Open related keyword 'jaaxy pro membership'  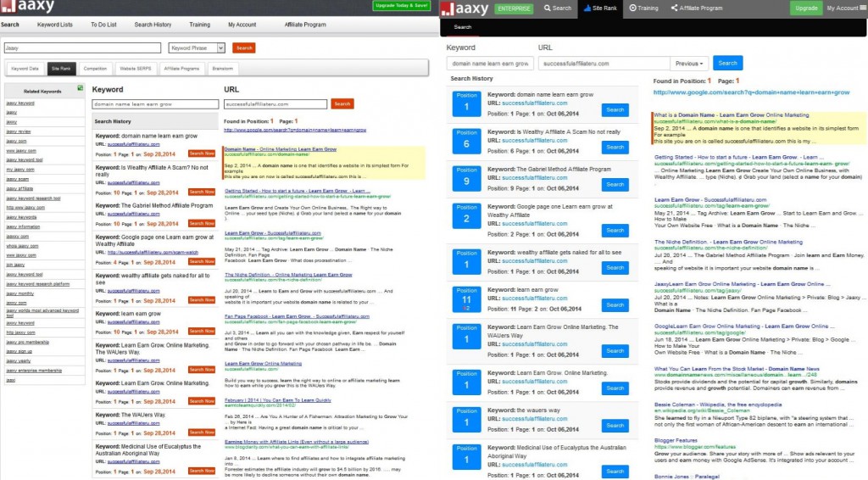coord(28,342)
